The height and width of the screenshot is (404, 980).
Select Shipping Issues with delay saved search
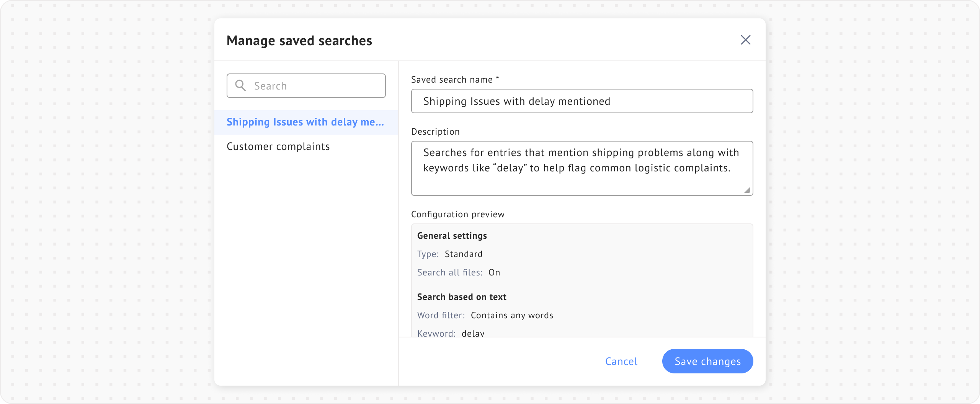point(305,122)
